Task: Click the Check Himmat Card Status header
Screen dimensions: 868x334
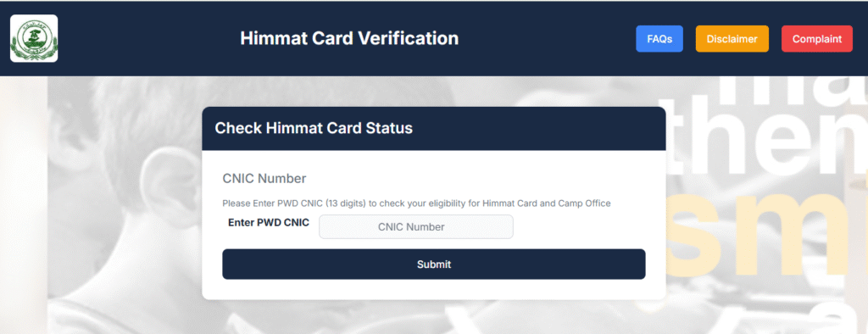Action: [314, 128]
